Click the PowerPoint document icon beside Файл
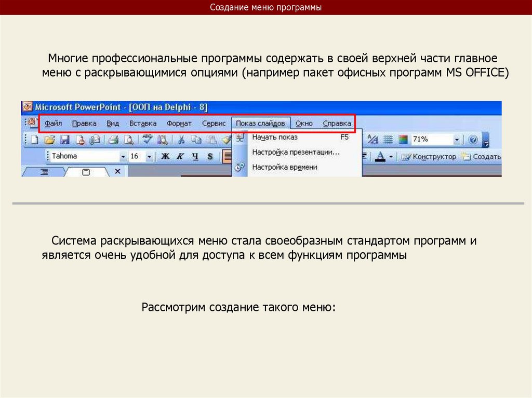Image resolution: width=532 pixels, height=398 pixels. [x=32, y=122]
